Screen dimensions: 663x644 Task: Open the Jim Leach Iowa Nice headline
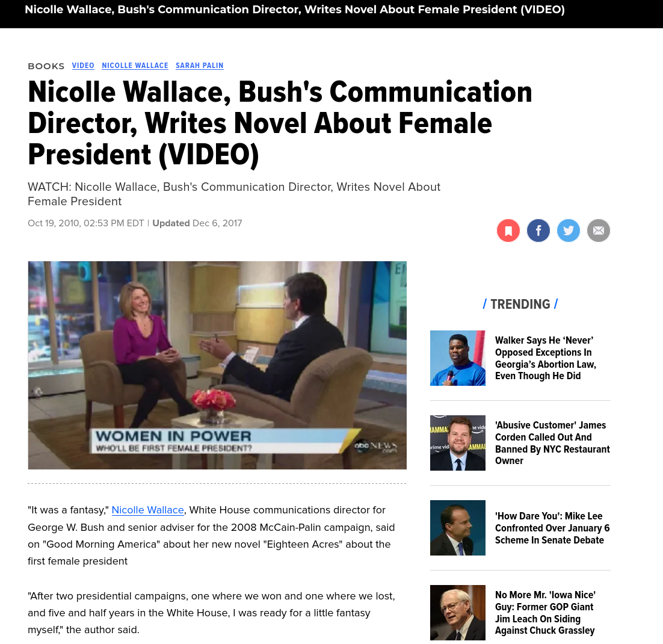click(x=545, y=612)
